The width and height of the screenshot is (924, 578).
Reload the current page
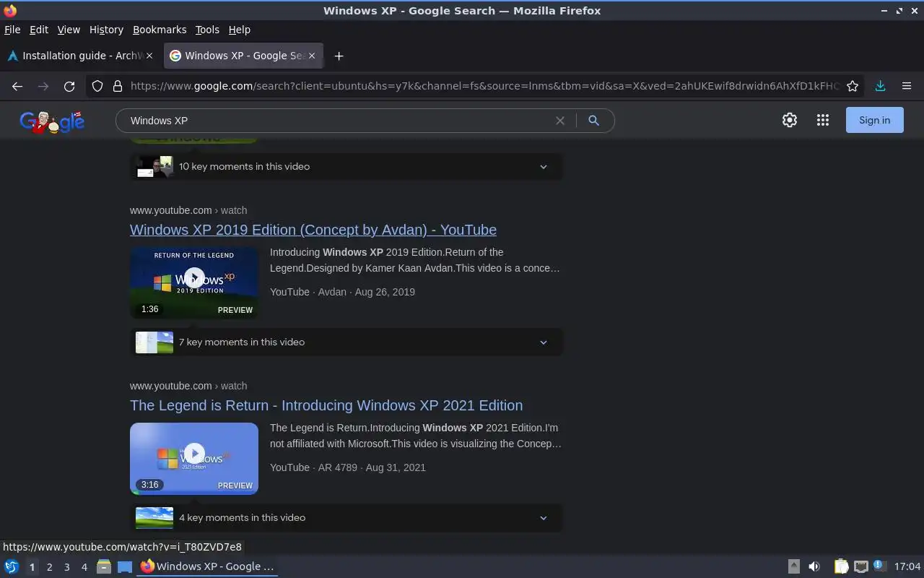pos(69,86)
